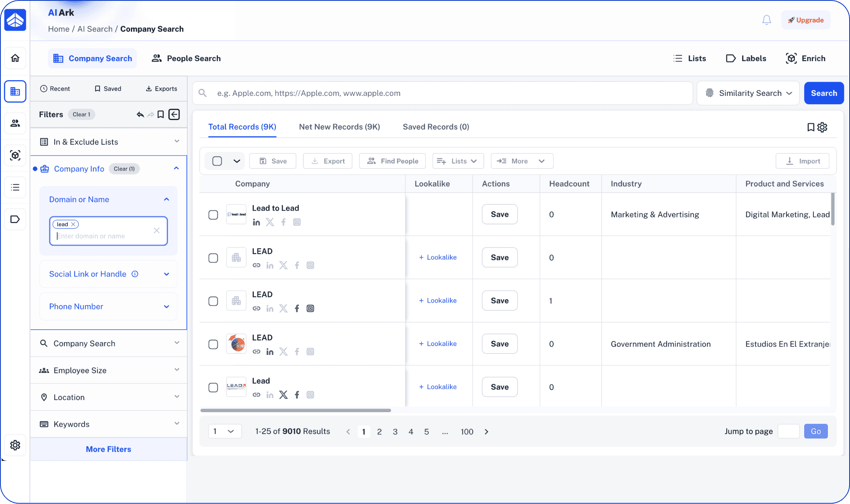Select checkbox for Government Administration LEAD
The image size is (850, 504).
[213, 344]
